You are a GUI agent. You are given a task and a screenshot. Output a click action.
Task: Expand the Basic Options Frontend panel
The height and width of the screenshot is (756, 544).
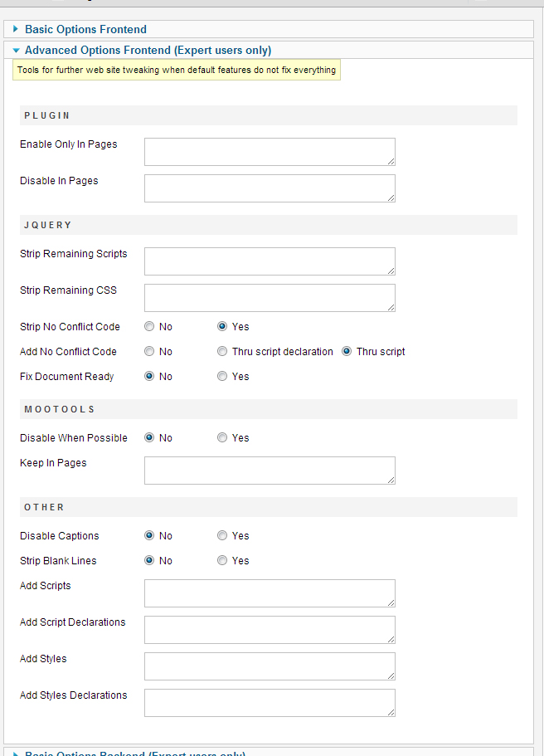85,30
